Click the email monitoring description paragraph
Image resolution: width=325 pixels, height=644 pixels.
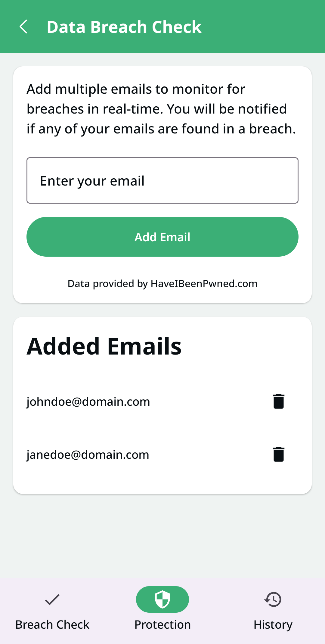[x=161, y=109]
